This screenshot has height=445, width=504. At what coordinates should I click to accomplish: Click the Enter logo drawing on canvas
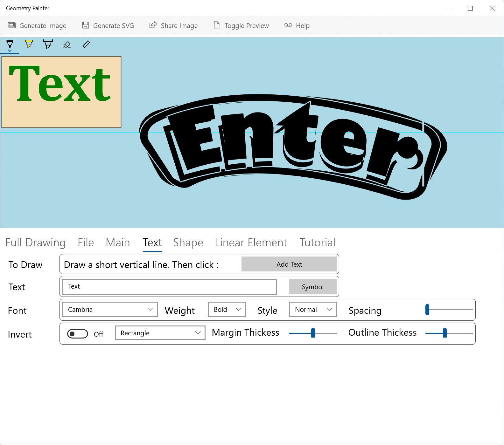293,147
